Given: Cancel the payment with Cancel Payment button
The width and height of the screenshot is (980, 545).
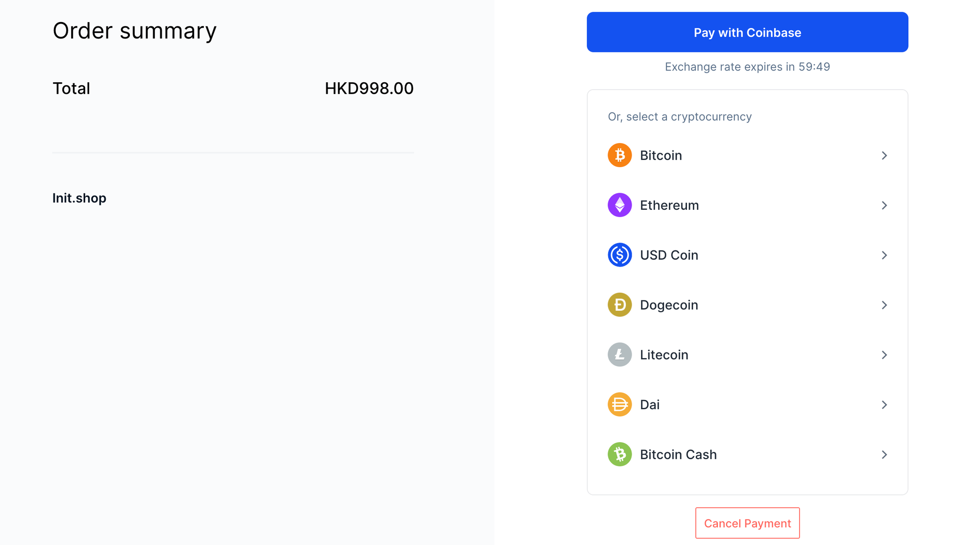Looking at the screenshot, I should tap(747, 523).
